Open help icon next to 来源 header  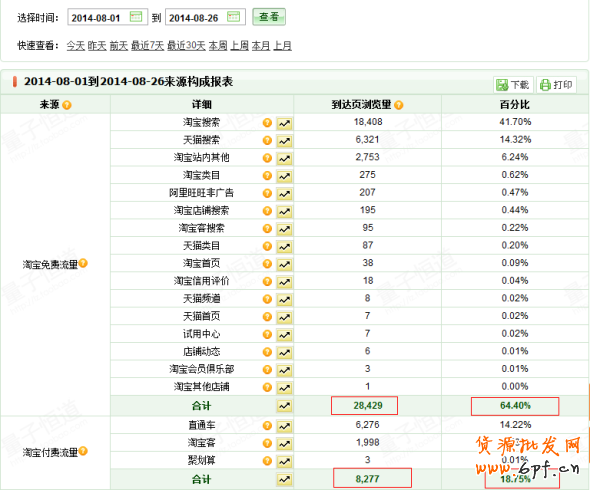[67, 105]
